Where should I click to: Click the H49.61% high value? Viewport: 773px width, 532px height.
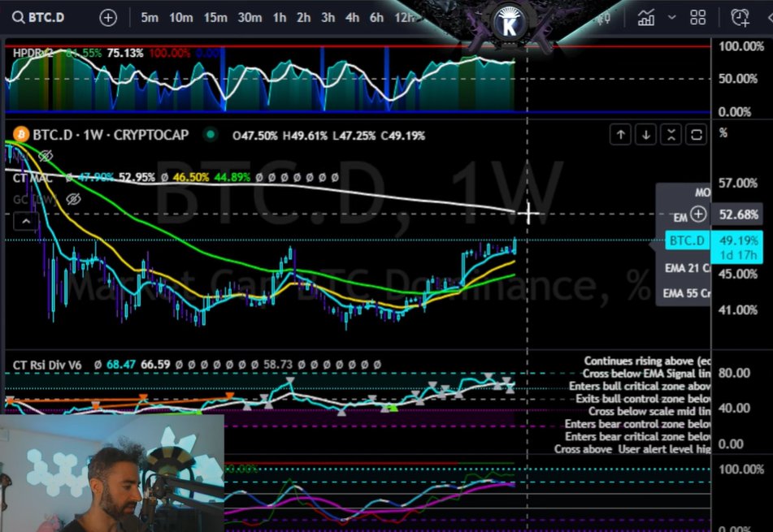(x=305, y=136)
